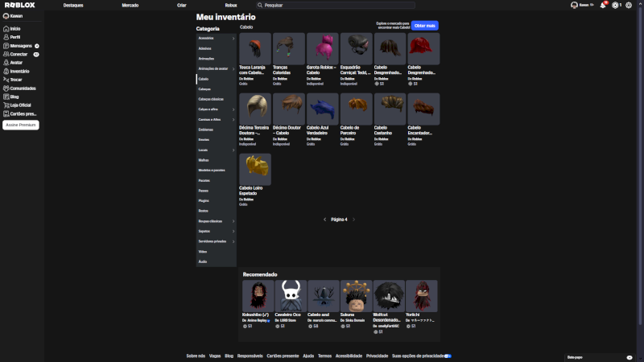The height and width of the screenshot is (362, 644).
Task: Go to the next inventory page
Action: click(353, 220)
